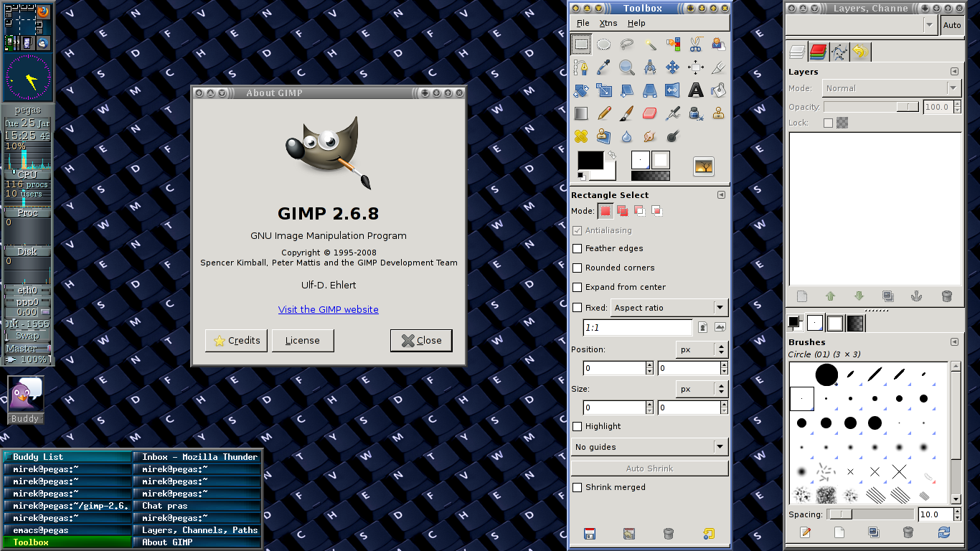
Task: Select the Ellipse Select tool
Action: pos(604,44)
